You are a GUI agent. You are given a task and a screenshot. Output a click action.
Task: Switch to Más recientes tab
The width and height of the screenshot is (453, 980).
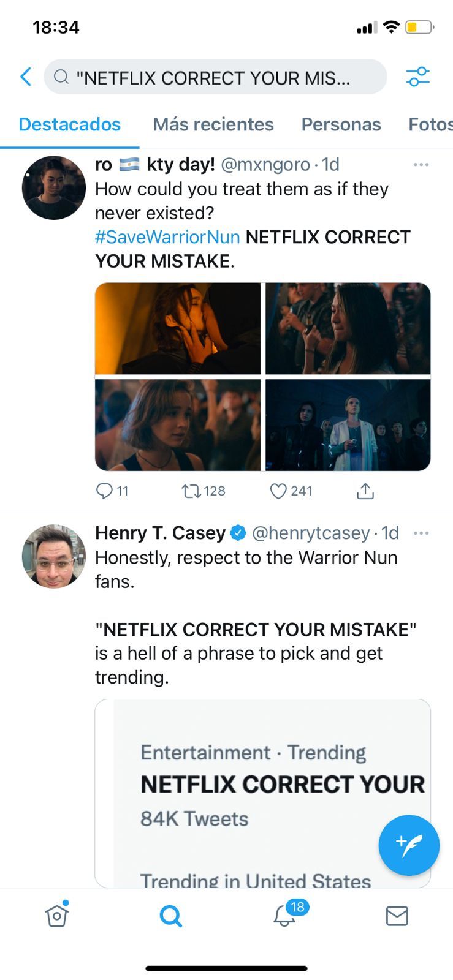[x=213, y=124]
